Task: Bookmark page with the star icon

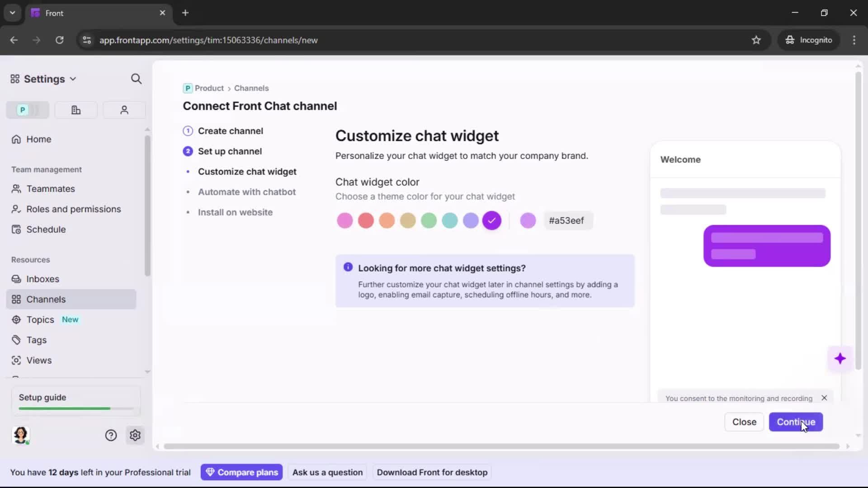Action: tap(756, 40)
